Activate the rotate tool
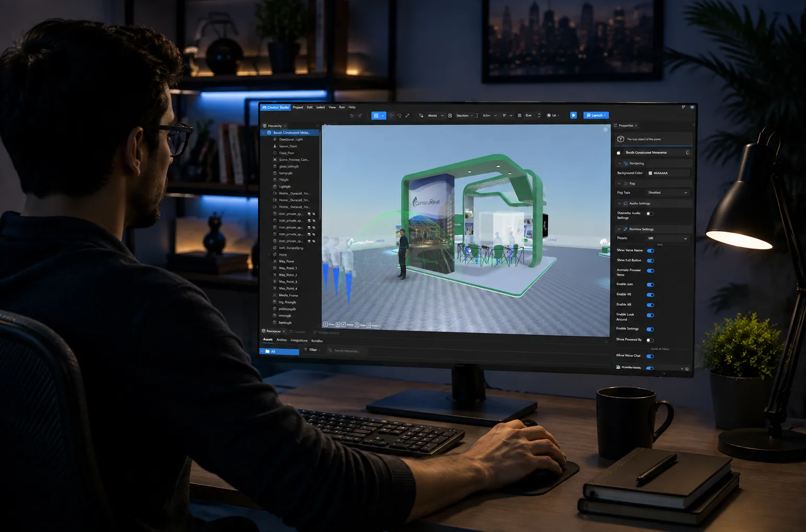This screenshot has height=532, width=806. pos(399,115)
